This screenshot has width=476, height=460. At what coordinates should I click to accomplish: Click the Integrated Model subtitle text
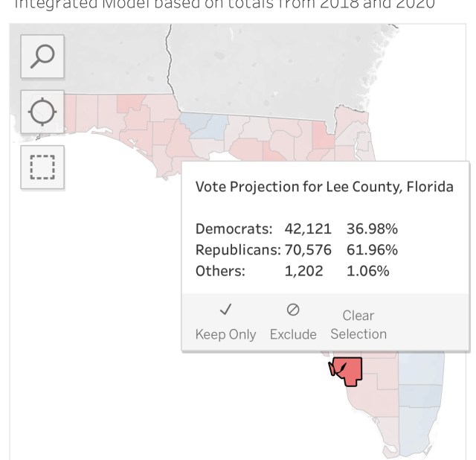[223, 4]
